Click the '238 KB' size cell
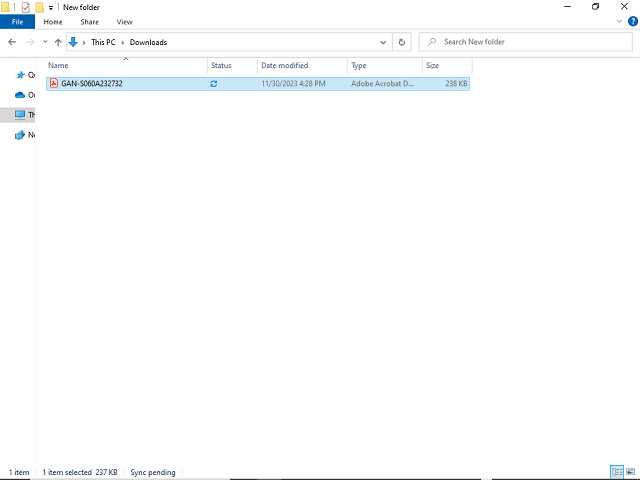This screenshot has height=480, width=640. tap(456, 84)
